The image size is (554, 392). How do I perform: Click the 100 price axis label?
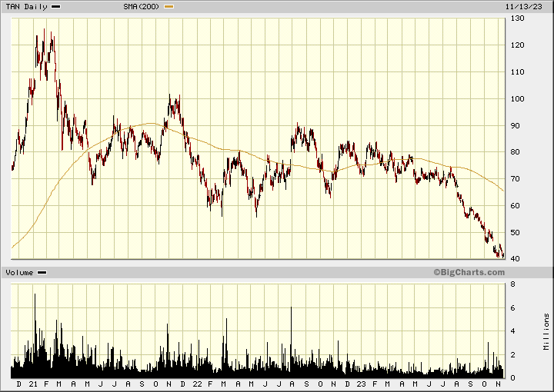click(x=518, y=99)
